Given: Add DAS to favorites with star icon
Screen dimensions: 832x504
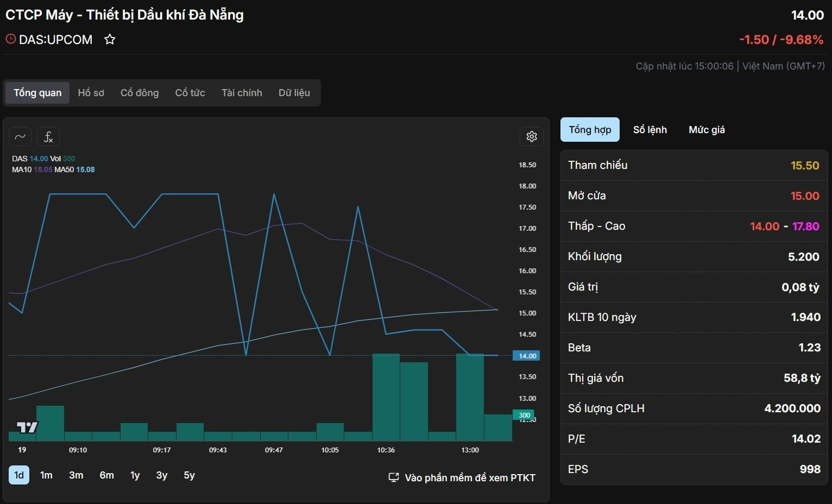Looking at the screenshot, I should tap(110, 40).
